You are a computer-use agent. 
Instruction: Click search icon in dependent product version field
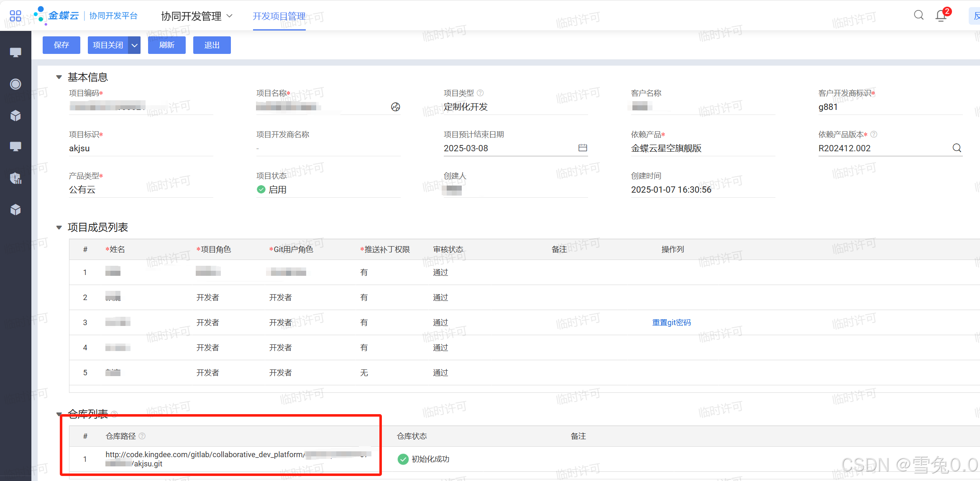957,148
